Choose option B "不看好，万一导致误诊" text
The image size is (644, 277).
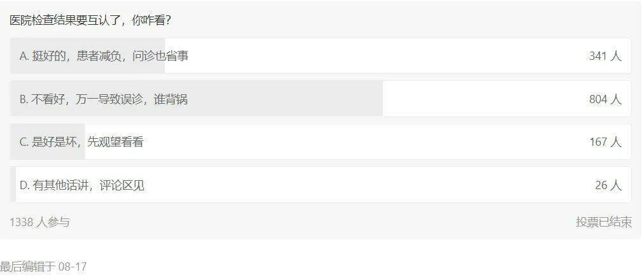coord(103,99)
